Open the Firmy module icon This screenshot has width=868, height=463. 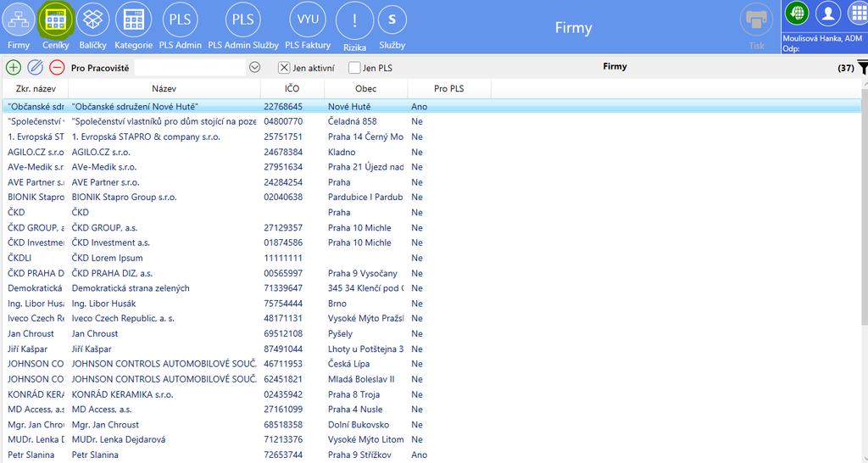pos(19,20)
